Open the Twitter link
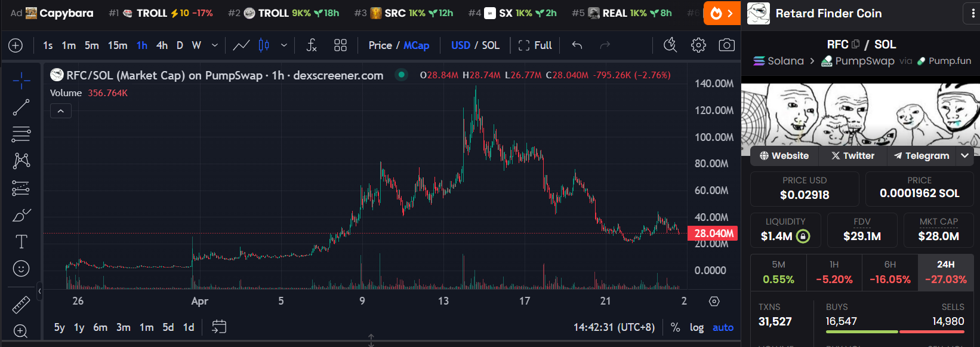The height and width of the screenshot is (347, 980). click(x=852, y=156)
